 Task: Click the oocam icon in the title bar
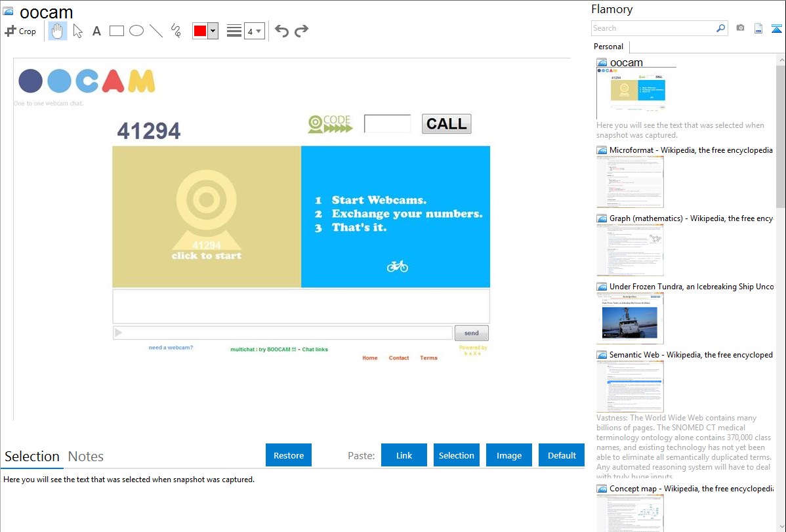pyautogui.click(x=8, y=10)
